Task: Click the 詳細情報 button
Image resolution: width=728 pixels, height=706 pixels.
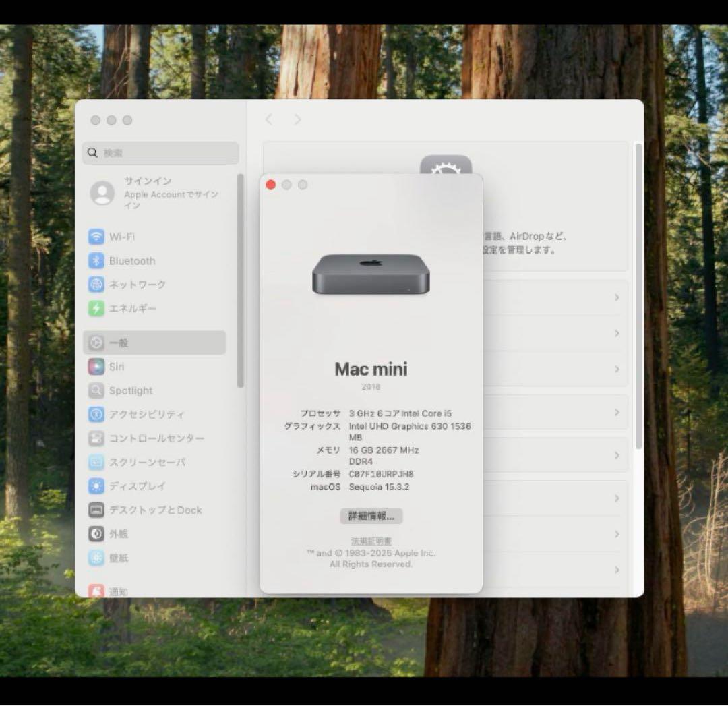Action: (369, 516)
